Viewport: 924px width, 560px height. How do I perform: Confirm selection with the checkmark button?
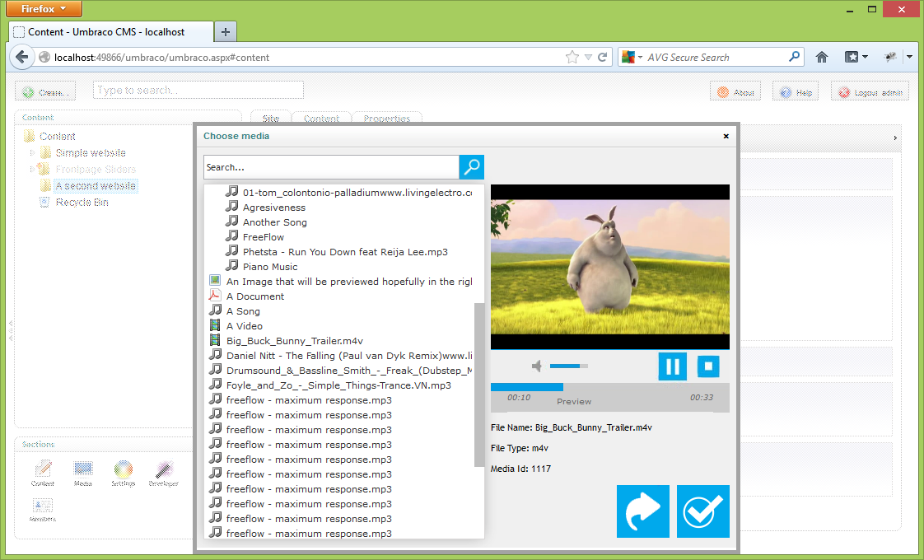[x=703, y=511]
